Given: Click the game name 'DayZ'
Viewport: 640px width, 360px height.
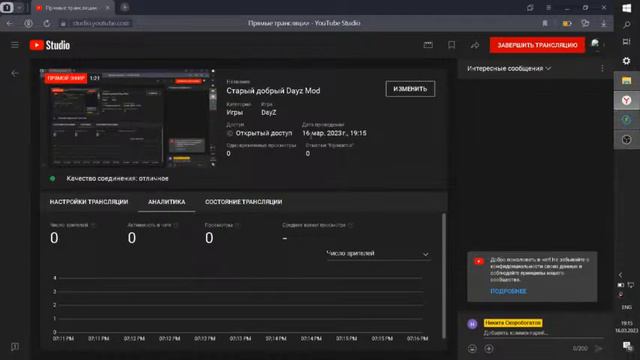Looking at the screenshot, I should [x=269, y=113].
